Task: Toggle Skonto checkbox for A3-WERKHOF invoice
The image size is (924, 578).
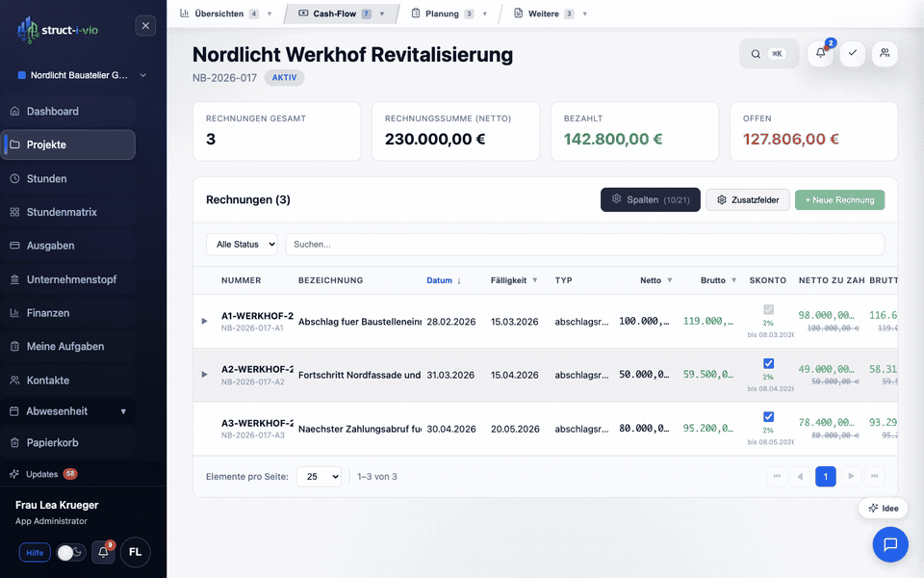Action: [x=768, y=416]
